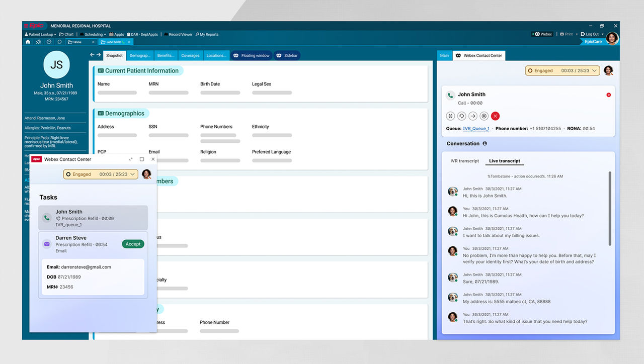Switch to the Benefits tab
Viewport: 644px width, 364px height.
(x=166, y=55)
